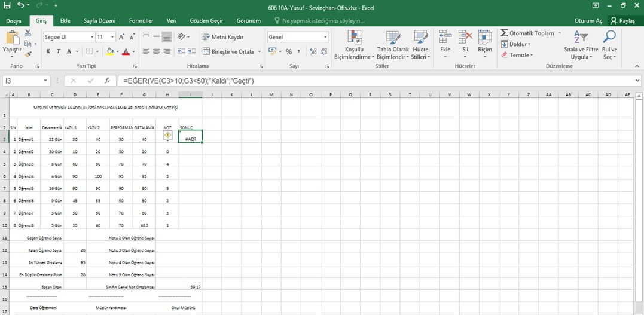The image size is (644, 315).
Task: Click the Otomatik Toplam button
Action: (527, 33)
